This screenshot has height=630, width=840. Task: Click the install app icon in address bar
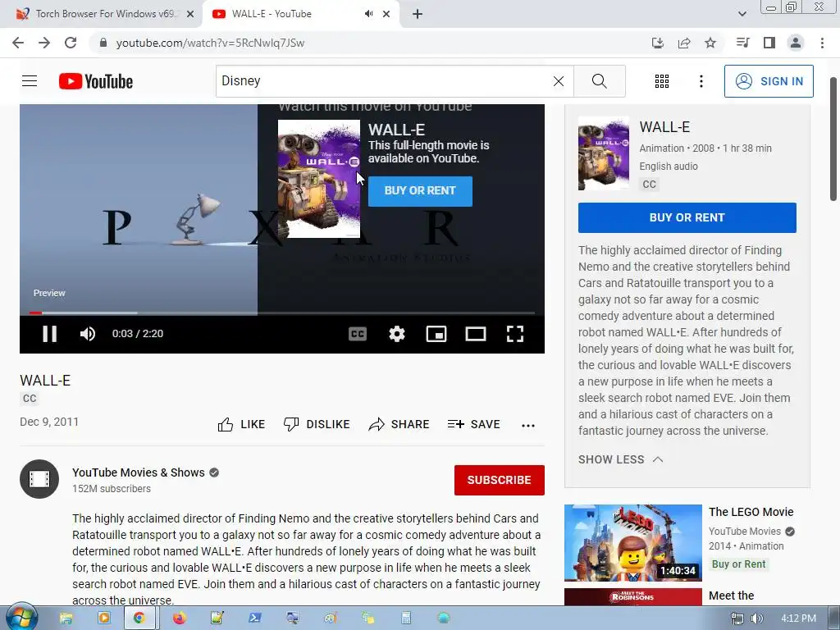[x=657, y=43]
